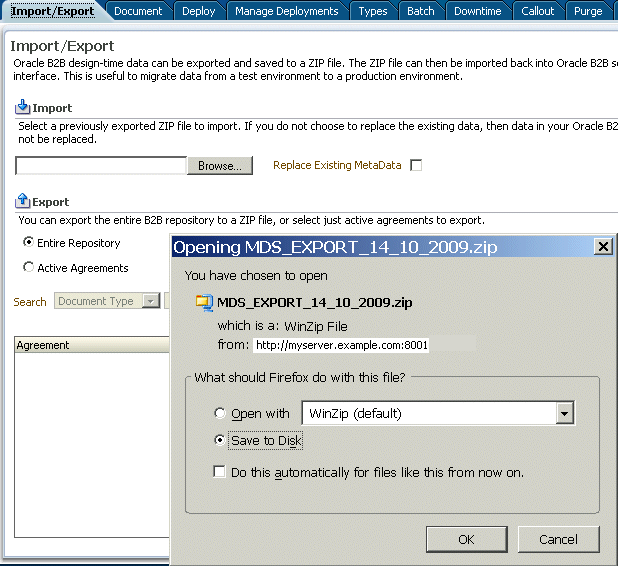Enable Replace Existing MetaData checkbox
This screenshot has width=619, height=566.
pos(416,165)
